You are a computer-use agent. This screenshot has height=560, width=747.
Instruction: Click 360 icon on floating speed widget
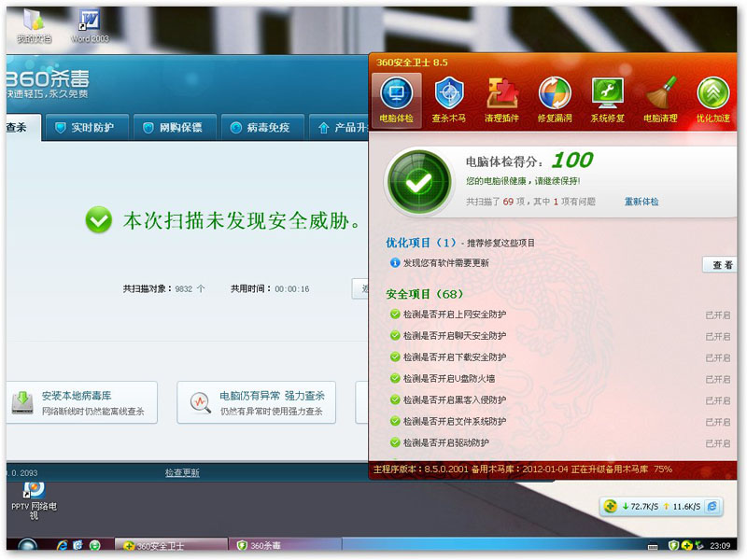point(611,506)
